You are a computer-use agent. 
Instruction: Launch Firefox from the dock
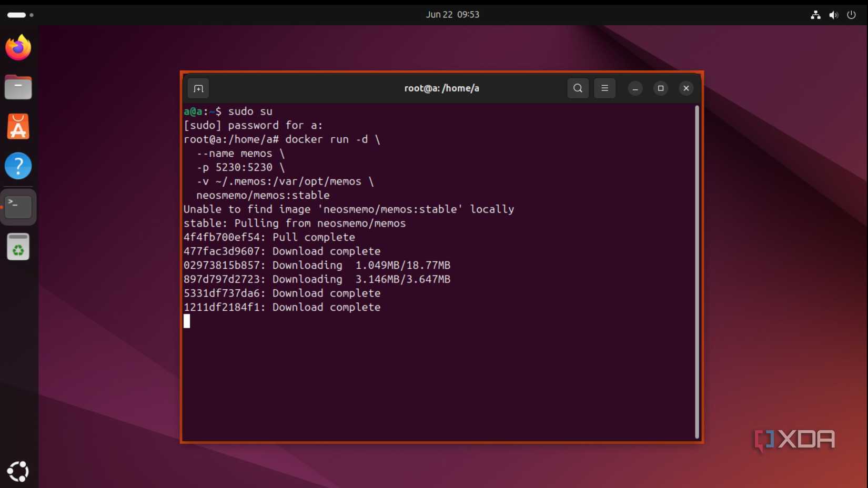pyautogui.click(x=18, y=47)
